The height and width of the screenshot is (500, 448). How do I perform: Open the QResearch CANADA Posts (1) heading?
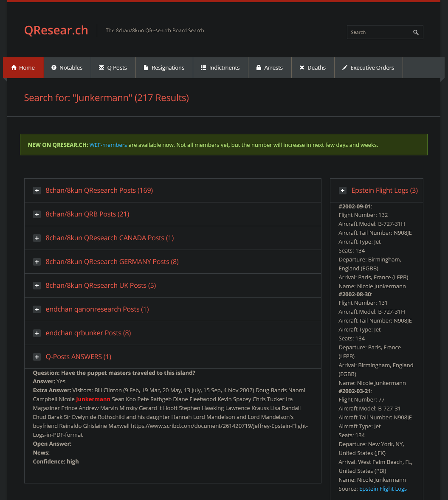coord(110,238)
